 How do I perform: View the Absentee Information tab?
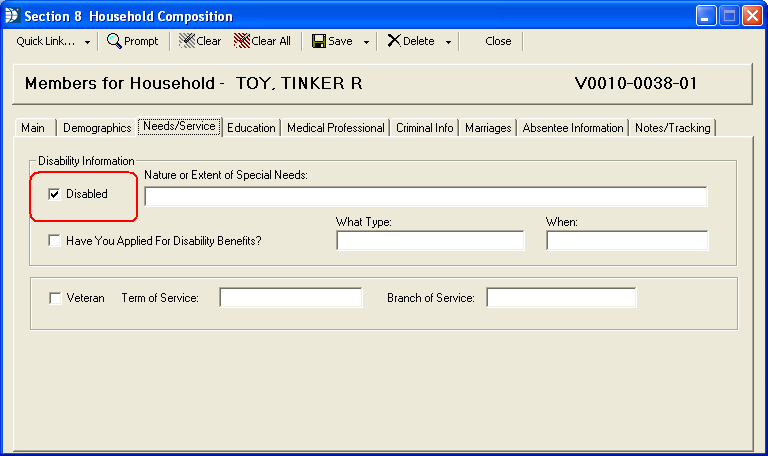click(573, 128)
